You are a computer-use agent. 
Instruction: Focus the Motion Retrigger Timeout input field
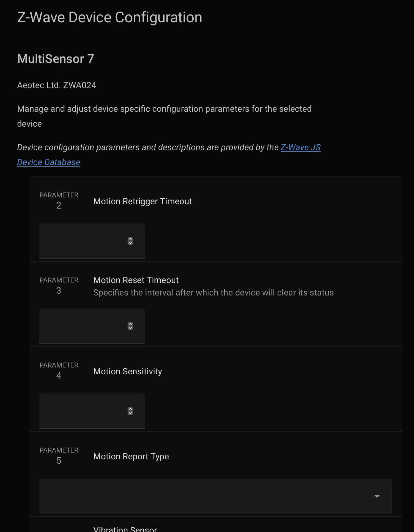(x=92, y=241)
